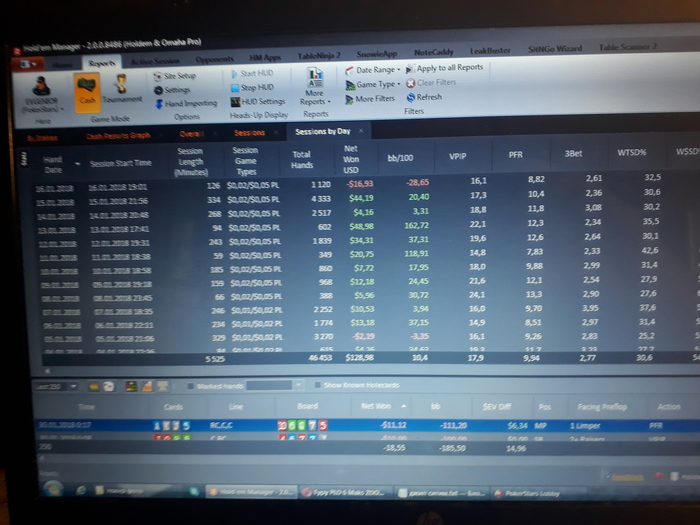Viewport: 700px width, 525px height.
Task: Switch to Active Session ribbon tab
Action: pos(155,61)
